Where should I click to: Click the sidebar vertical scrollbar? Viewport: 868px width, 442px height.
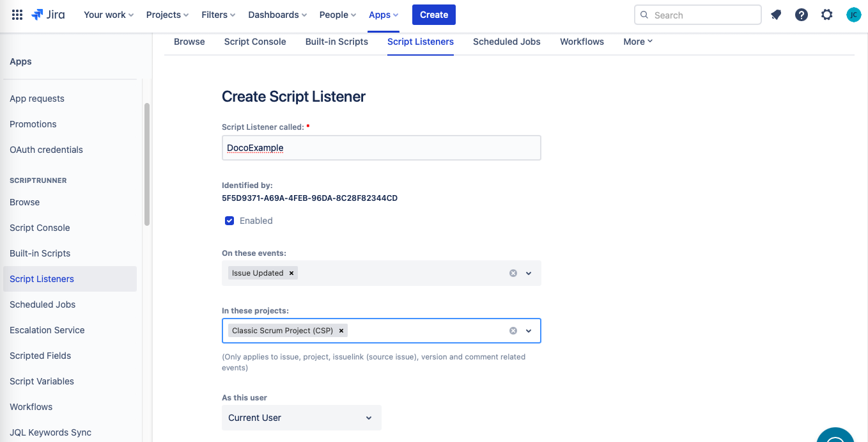(x=147, y=164)
